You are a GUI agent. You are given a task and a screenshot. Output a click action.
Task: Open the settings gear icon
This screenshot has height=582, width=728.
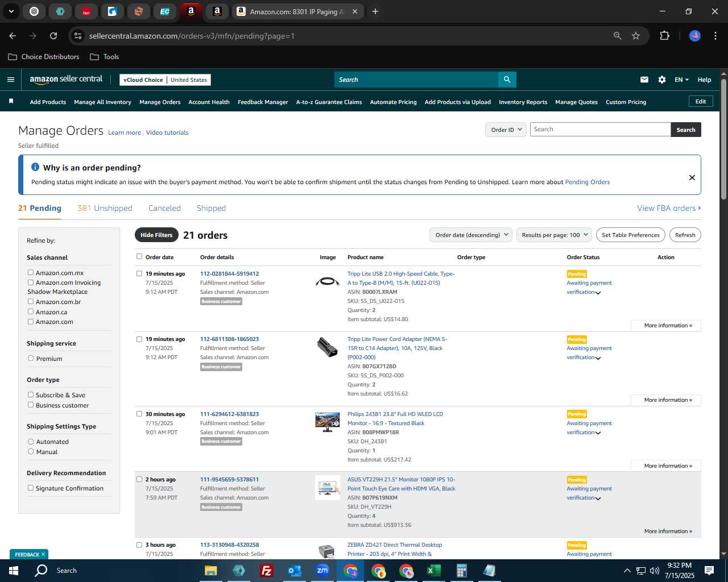pyautogui.click(x=662, y=80)
